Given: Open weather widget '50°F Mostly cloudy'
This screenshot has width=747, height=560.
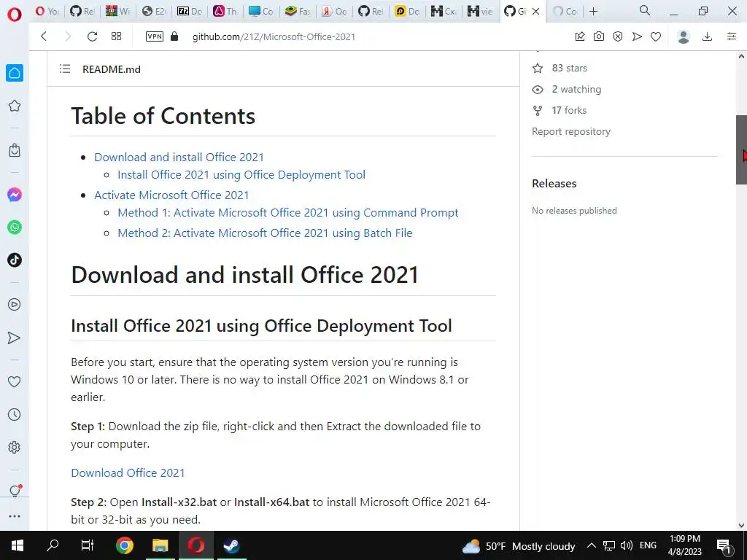Looking at the screenshot, I should (x=519, y=546).
